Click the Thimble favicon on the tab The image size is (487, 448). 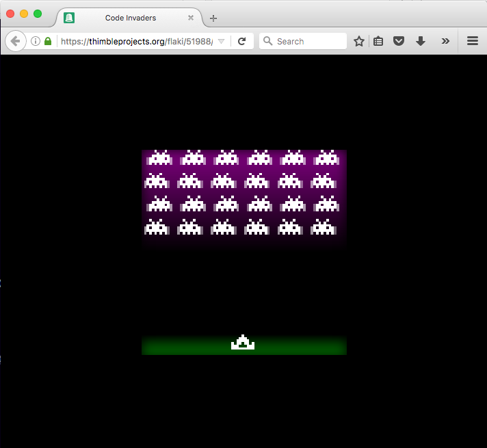(x=69, y=18)
